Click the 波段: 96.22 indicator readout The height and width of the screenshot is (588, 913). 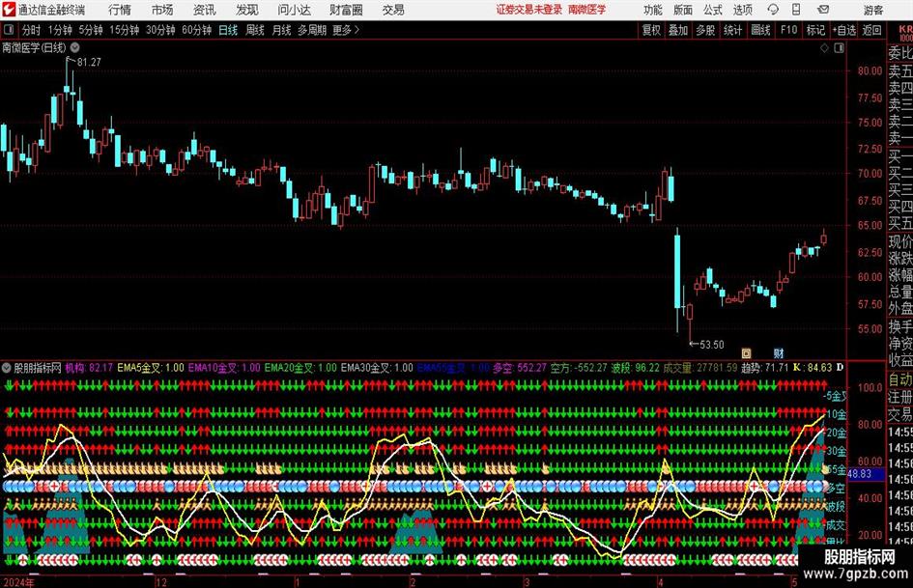point(636,368)
